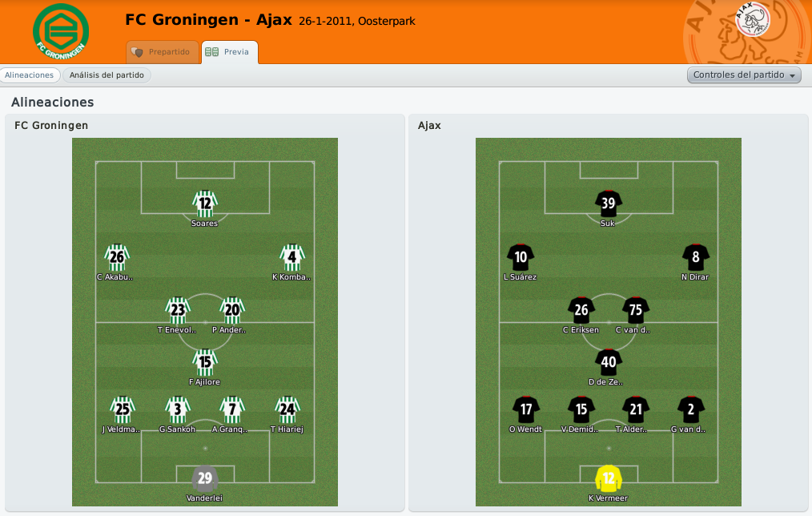Open Controles del partido dropdown
The width and height of the screenshot is (812, 516).
pos(744,75)
